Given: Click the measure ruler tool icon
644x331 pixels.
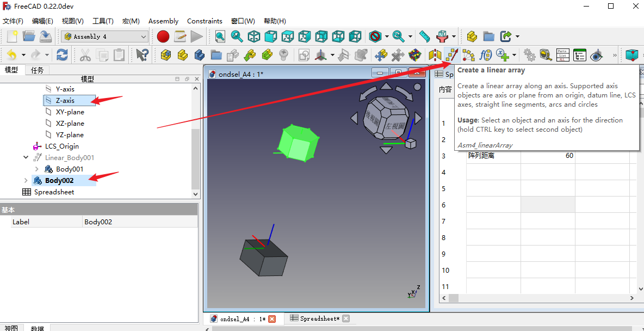Looking at the screenshot, I should [x=425, y=36].
